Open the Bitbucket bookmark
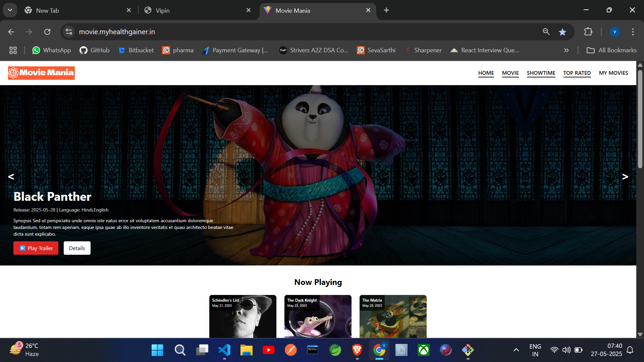644x362 pixels. click(136, 50)
